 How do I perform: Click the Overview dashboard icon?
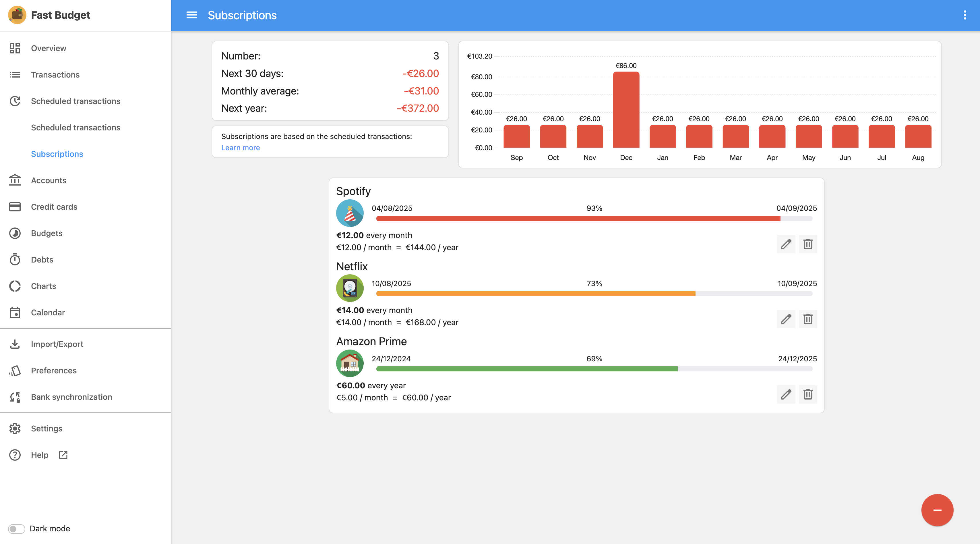click(x=15, y=48)
